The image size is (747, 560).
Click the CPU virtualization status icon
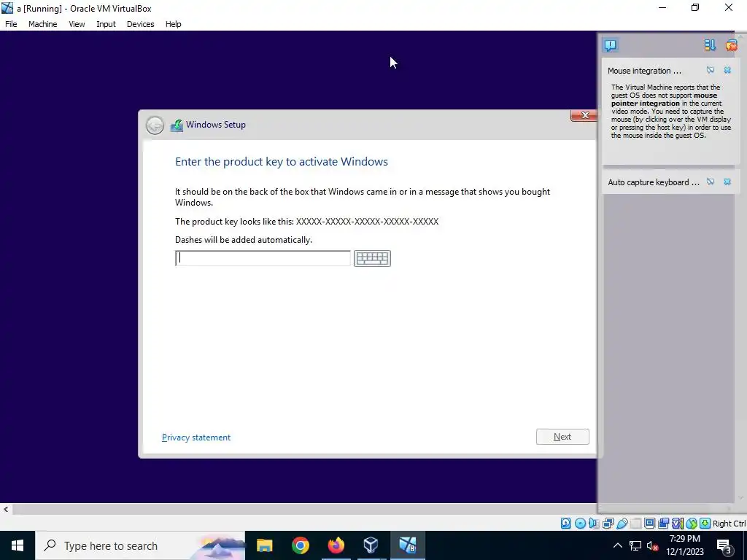[x=678, y=524]
